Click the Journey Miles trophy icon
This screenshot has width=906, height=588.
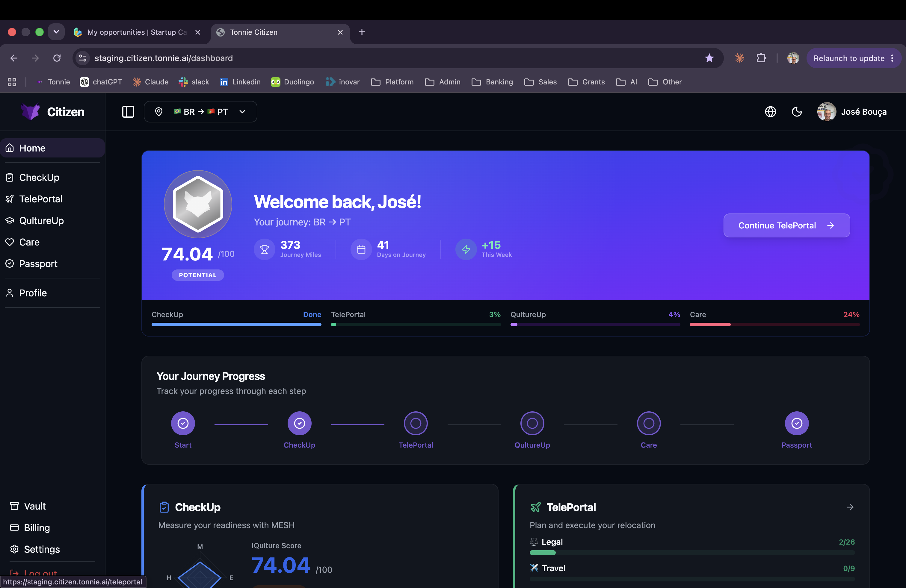pos(265,249)
